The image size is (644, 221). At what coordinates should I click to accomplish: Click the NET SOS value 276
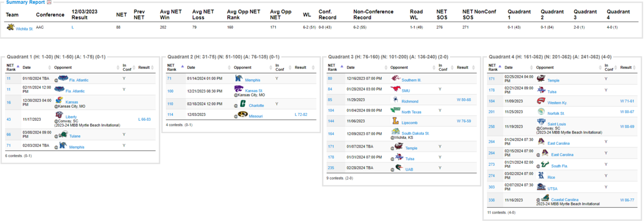[x=440, y=26]
